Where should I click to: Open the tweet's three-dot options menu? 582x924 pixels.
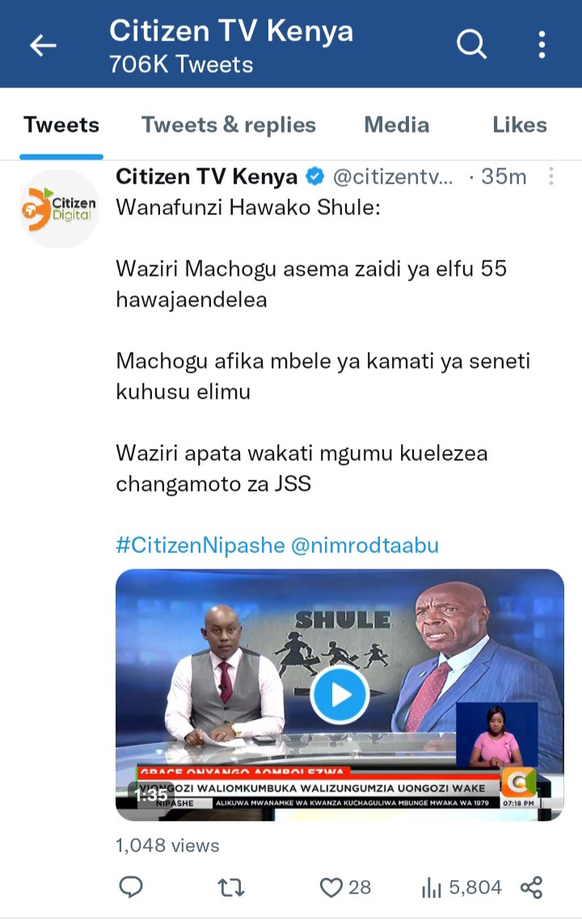[550, 176]
